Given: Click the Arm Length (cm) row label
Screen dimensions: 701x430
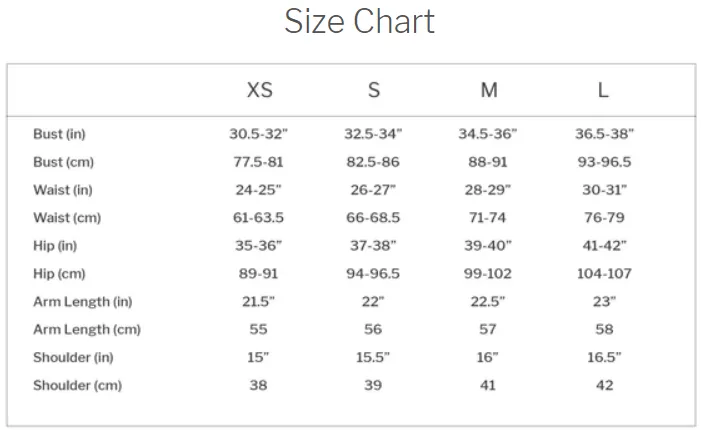Looking at the screenshot, I should 87,329.
